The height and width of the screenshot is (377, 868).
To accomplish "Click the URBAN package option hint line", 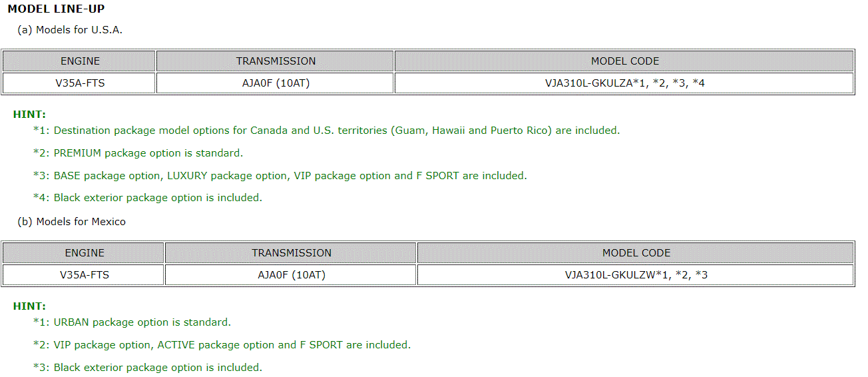I will pyautogui.click(x=132, y=322).
